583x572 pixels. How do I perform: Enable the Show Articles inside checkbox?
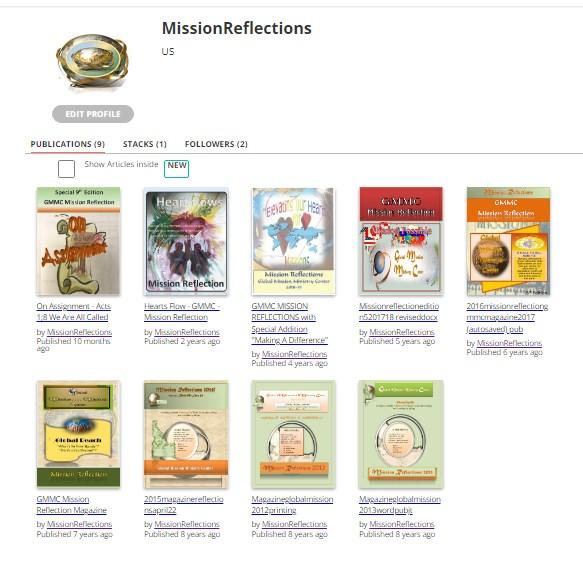[x=66, y=169]
